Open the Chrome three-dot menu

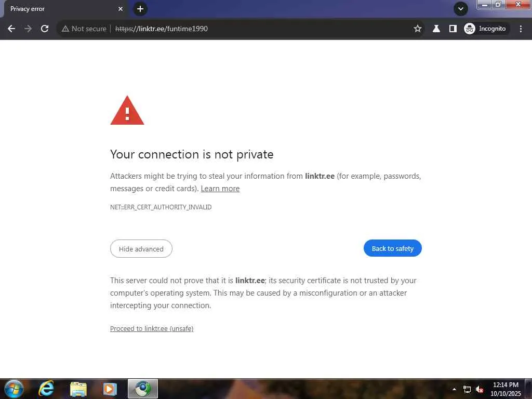[x=521, y=29]
